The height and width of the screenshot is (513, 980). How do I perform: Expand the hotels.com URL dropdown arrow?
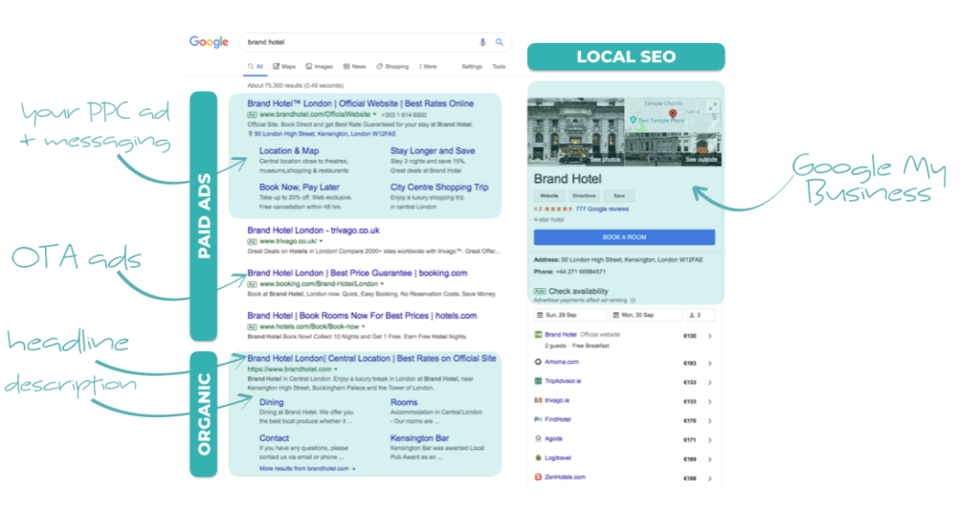coord(363,326)
